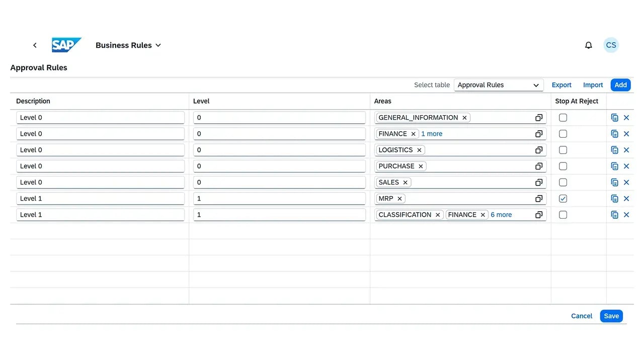Enable Stop At Reject for GENERAL_INFORMATION row

(563, 118)
